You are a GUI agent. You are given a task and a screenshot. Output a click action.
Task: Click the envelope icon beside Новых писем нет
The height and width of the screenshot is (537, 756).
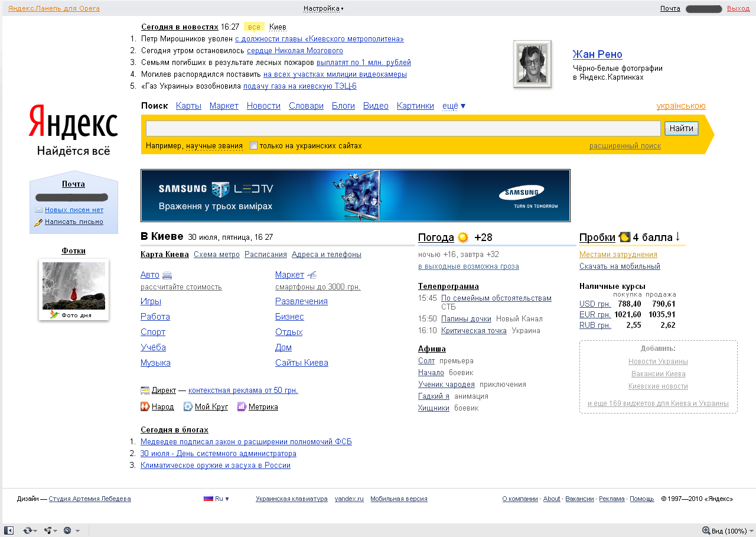[x=38, y=210]
